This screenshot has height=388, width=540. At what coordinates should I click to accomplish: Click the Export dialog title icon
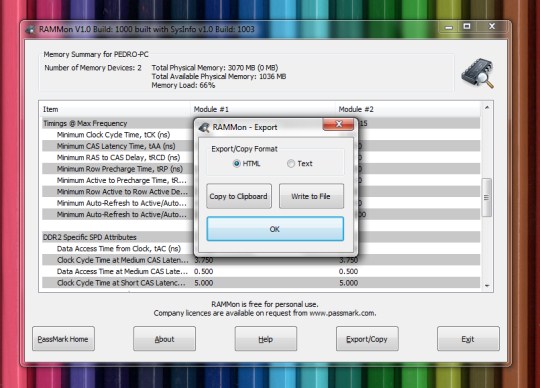(204, 127)
